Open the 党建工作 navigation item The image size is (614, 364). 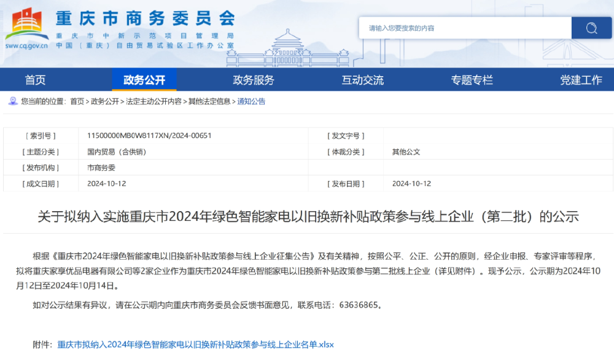click(x=581, y=80)
